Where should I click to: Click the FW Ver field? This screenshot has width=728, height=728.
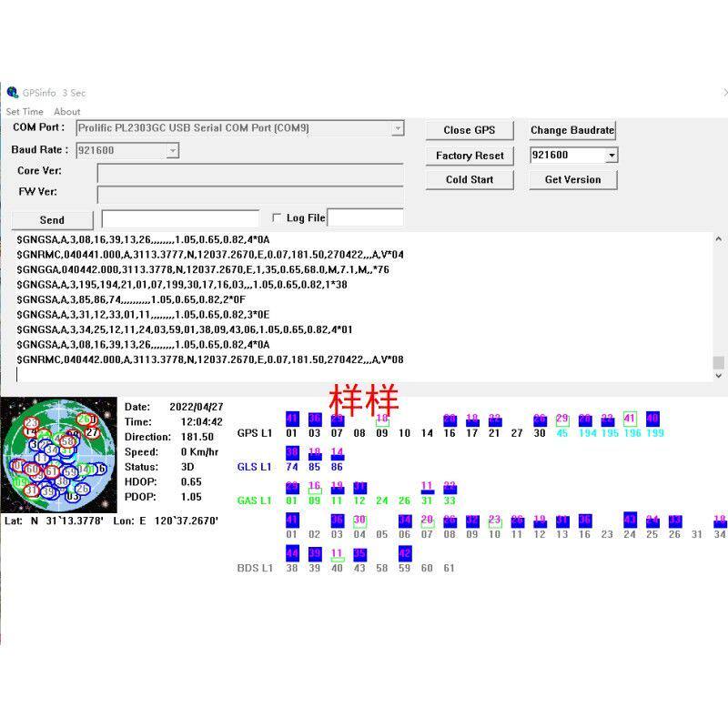click(x=250, y=195)
